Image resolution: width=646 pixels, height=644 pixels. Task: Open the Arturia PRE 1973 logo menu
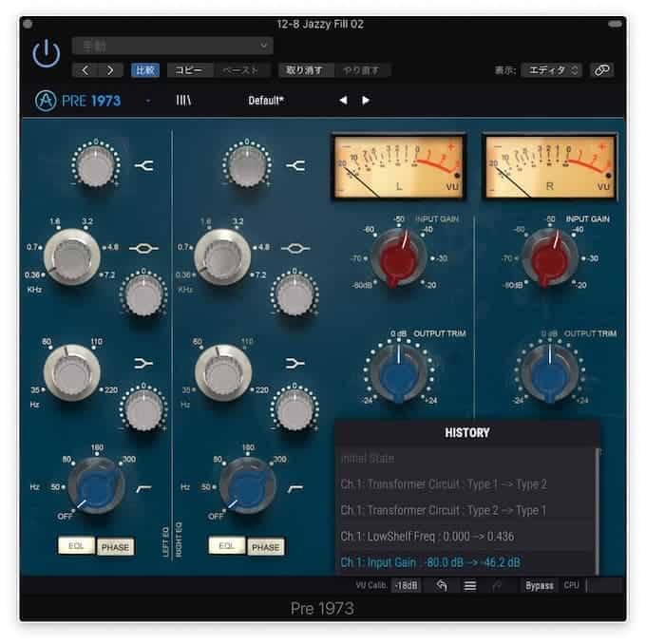point(78,101)
